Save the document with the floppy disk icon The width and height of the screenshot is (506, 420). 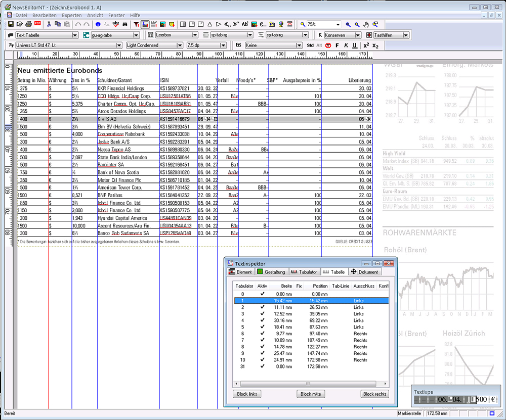[x=11, y=24]
